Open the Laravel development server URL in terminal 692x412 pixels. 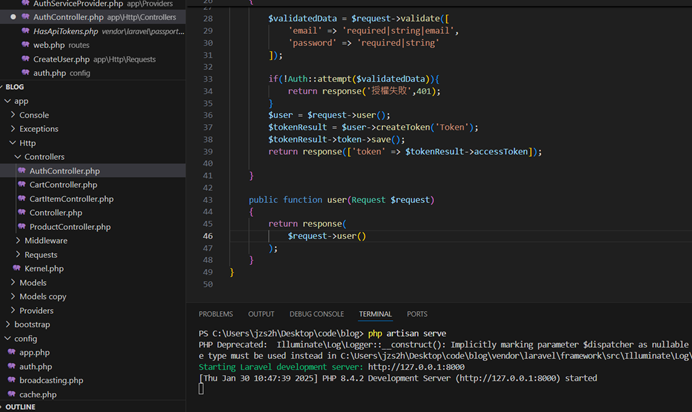tap(416, 367)
